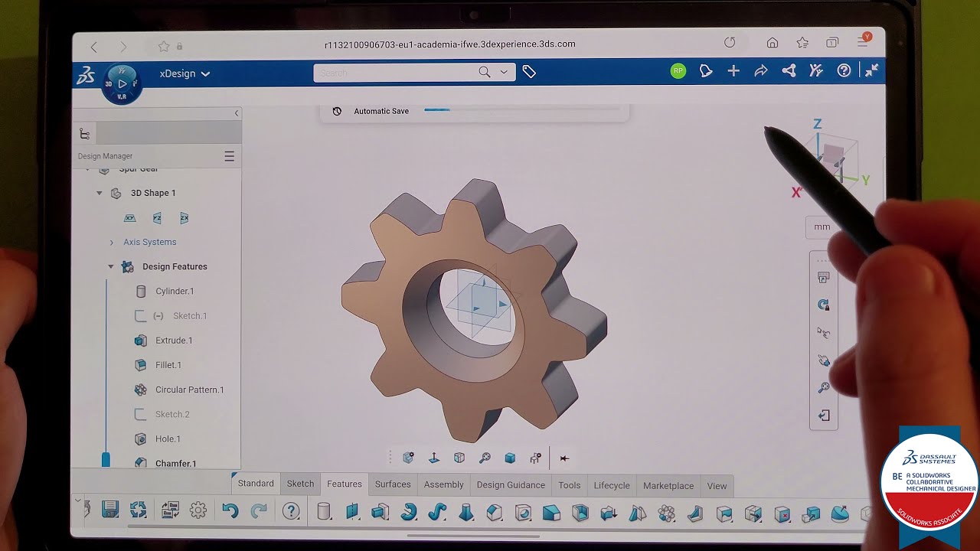Viewport: 980px width, 551px height.
Task: Open header help question mark
Action: (x=844, y=71)
